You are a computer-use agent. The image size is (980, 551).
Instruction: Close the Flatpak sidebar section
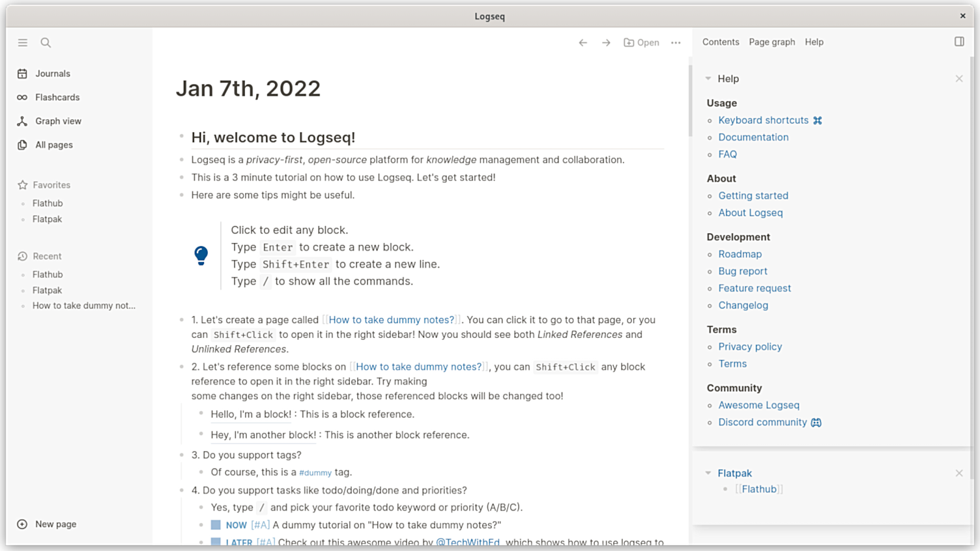click(x=959, y=473)
